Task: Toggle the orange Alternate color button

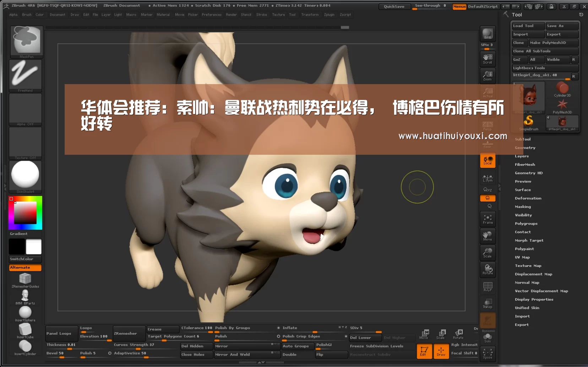Action: pos(25,268)
